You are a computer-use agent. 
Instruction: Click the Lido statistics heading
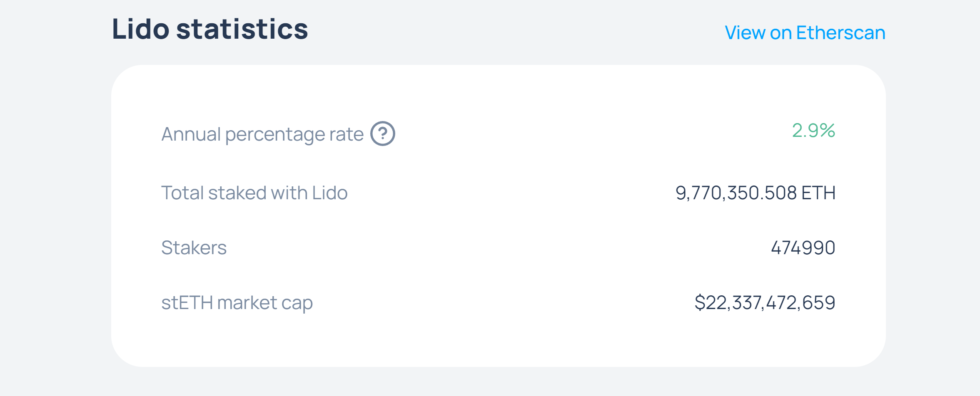pyautogui.click(x=210, y=29)
